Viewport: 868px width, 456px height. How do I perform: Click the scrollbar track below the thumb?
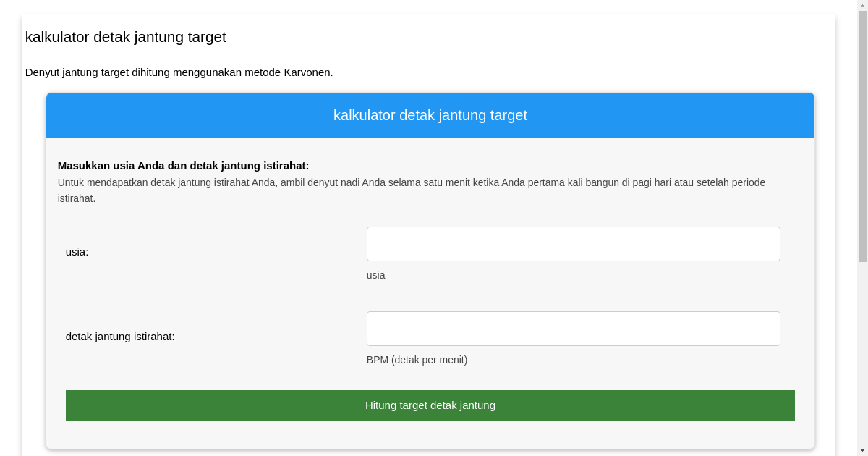tap(862, 347)
